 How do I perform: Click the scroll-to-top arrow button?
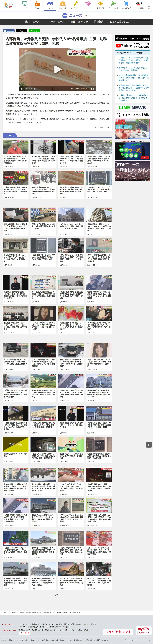(x=149, y=445)
